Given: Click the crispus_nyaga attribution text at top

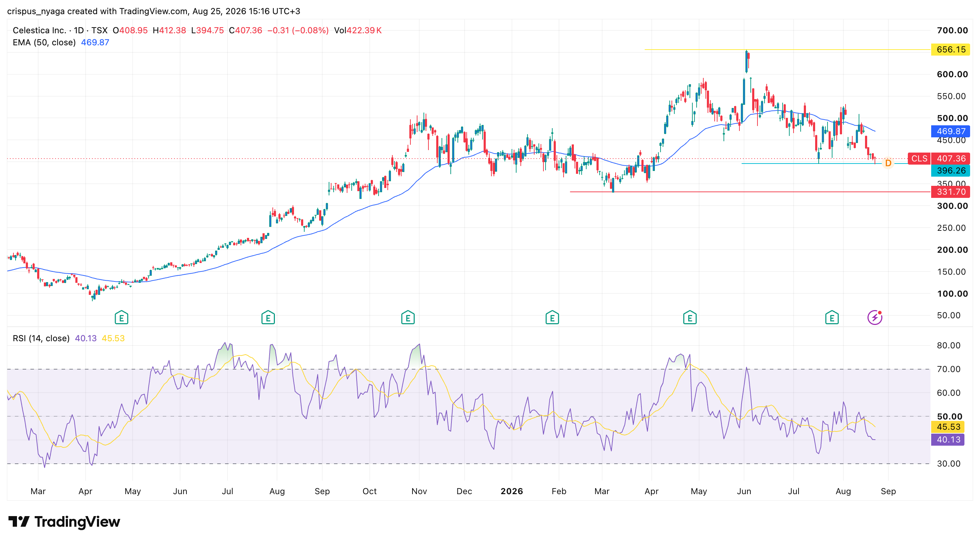Looking at the screenshot, I should [x=154, y=11].
